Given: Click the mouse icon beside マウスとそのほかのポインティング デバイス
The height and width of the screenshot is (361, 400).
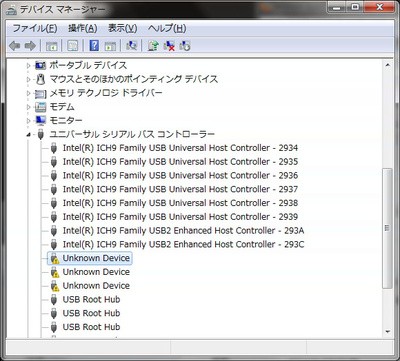Looking at the screenshot, I should [41, 79].
